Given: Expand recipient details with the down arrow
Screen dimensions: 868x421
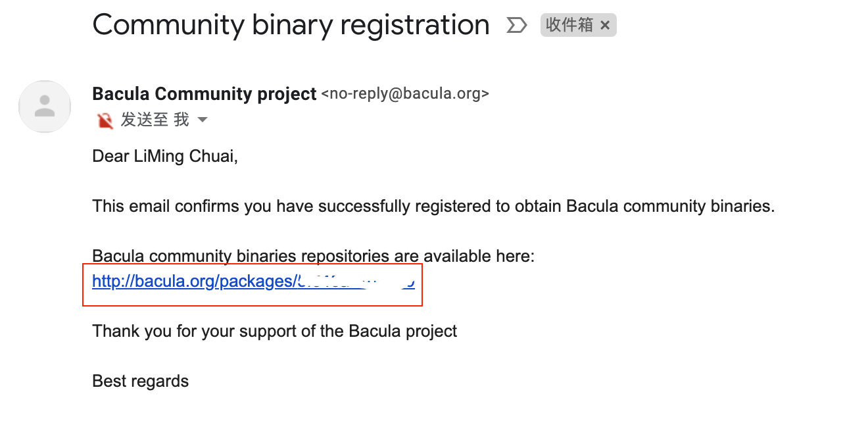Looking at the screenshot, I should pyautogui.click(x=203, y=120).
